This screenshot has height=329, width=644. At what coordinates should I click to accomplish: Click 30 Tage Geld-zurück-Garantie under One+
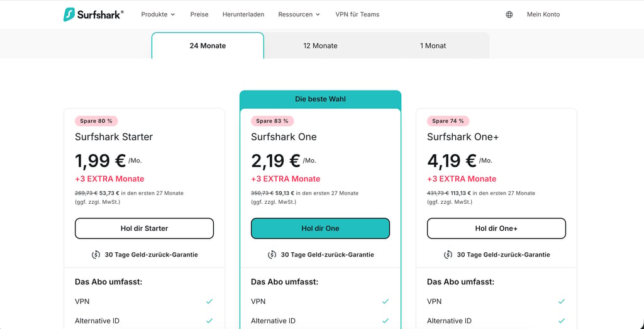point(504,255)
